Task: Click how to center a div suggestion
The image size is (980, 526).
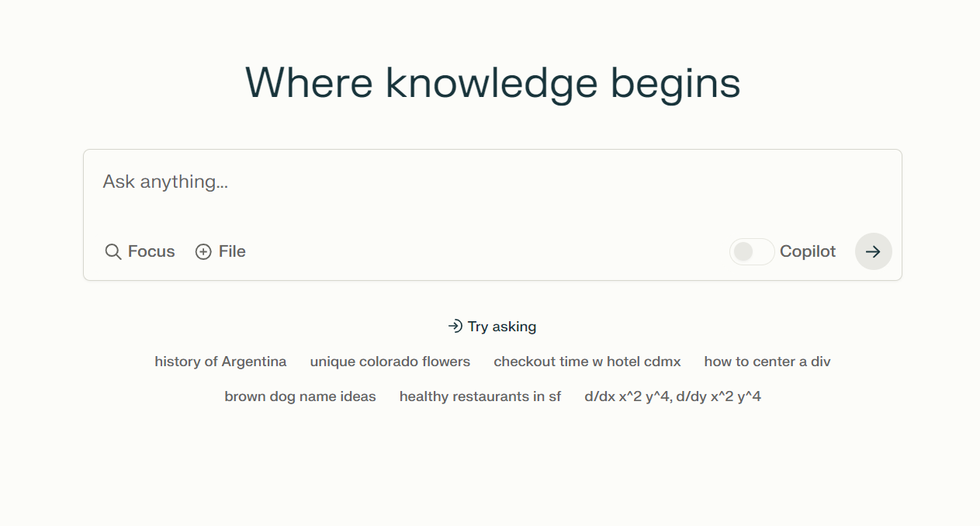Action: point(767,361)
